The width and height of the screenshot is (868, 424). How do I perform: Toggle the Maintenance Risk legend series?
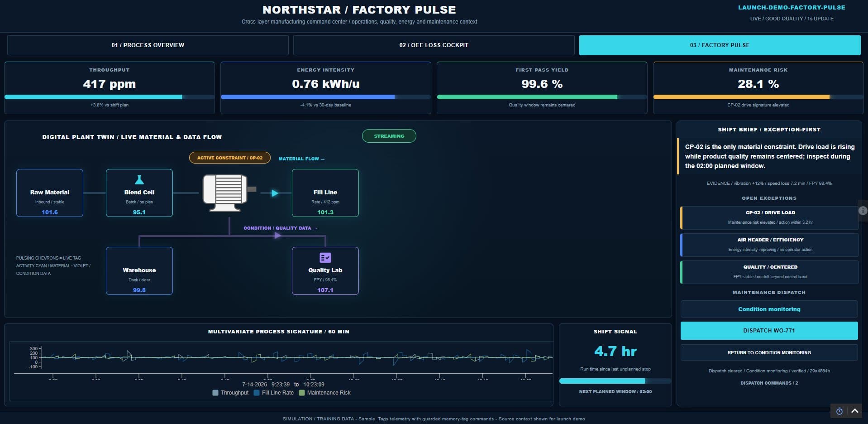[324, 393]
